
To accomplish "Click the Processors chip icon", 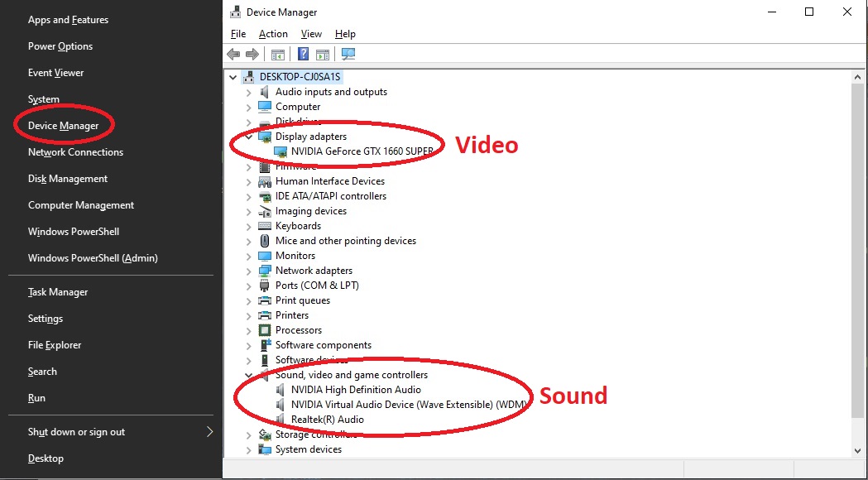I will 265,330.
